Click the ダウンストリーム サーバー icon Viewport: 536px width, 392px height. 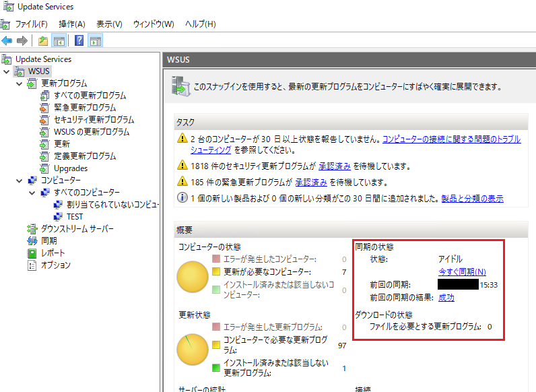click(x=32, y=229)
